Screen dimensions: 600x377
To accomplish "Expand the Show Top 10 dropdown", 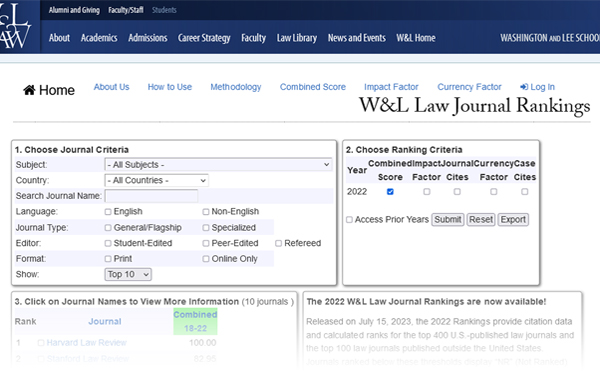I will [x=128, y=274].
